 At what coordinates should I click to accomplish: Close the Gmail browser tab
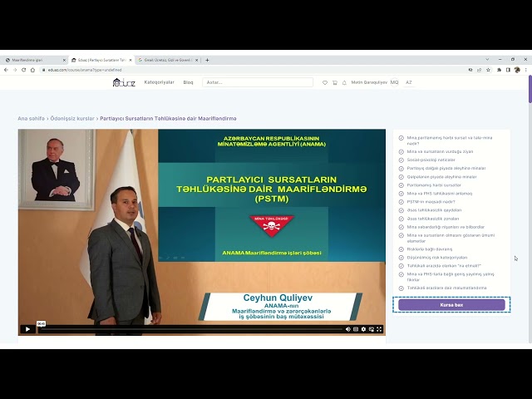[196, 60]
